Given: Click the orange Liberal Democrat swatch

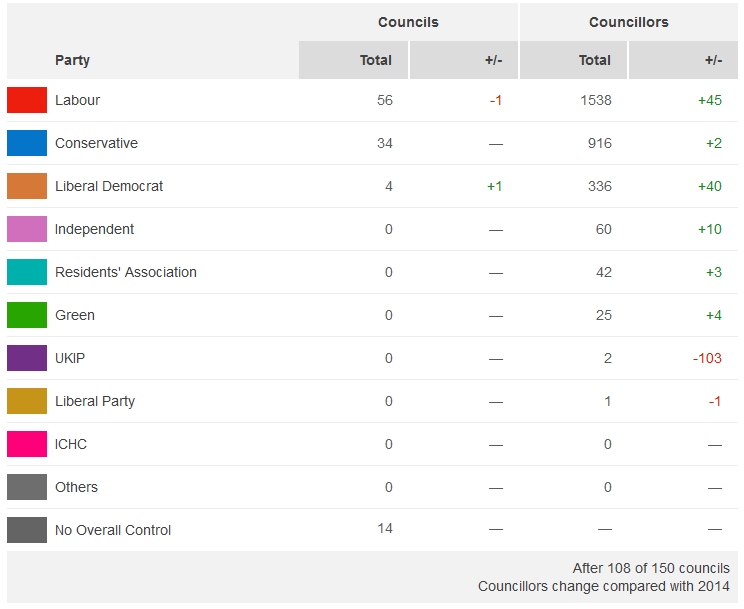Looking at the screenshot, I should point(27,186).
